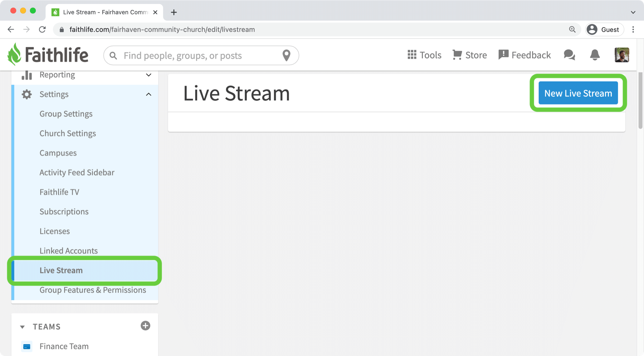Click the Feedback icon
The height and width of the screenshot is (356, 644).
click(503, 55)
